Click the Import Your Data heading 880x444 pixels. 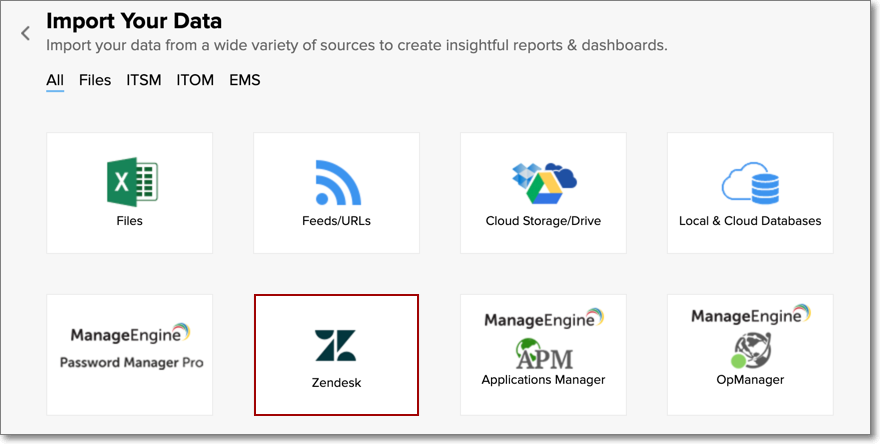coord(134,21)
